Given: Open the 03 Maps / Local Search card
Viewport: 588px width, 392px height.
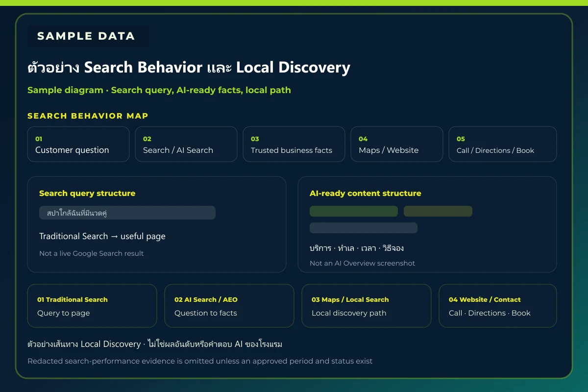Looking at the screenshot, I should (x=367, y=306).
